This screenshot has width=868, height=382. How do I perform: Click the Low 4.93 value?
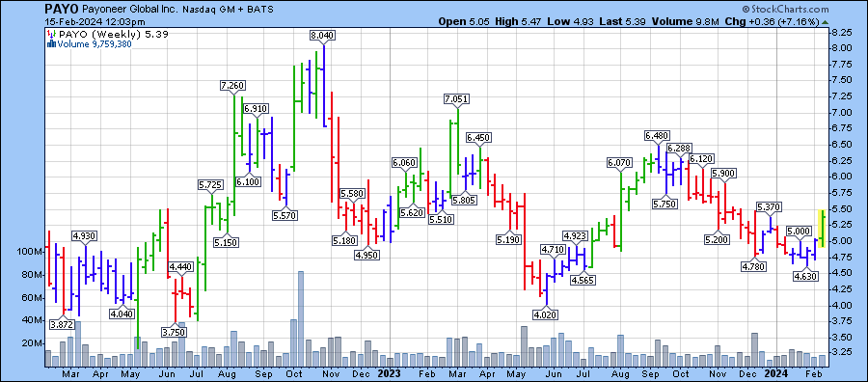point(570,22)
